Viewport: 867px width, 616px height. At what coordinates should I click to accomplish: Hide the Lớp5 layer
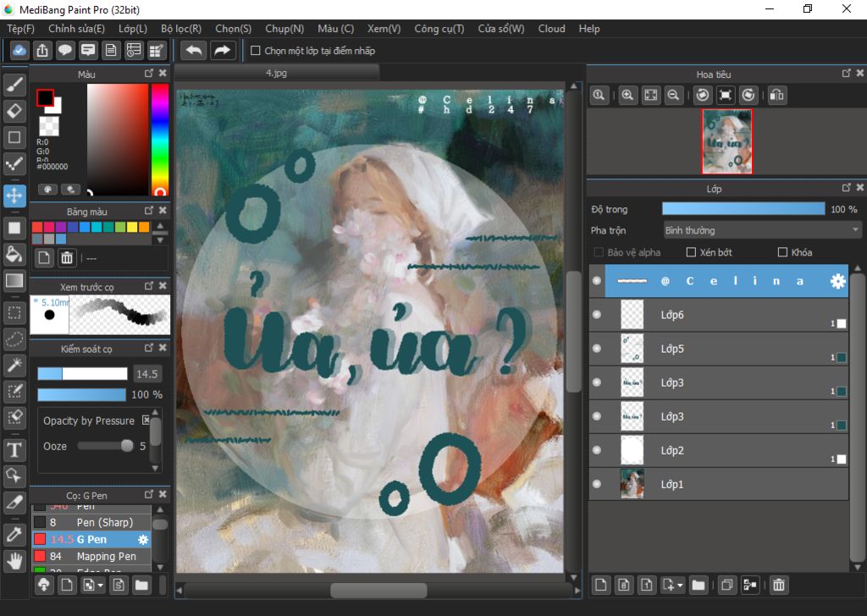pos(597,349)
